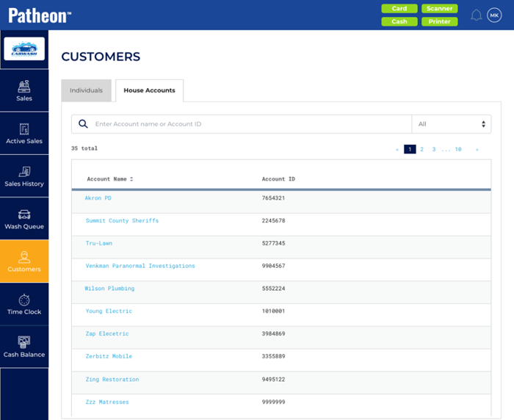Click the account name search field
The width and height of the screenshot is (514, 420).
tap(250, 124)
